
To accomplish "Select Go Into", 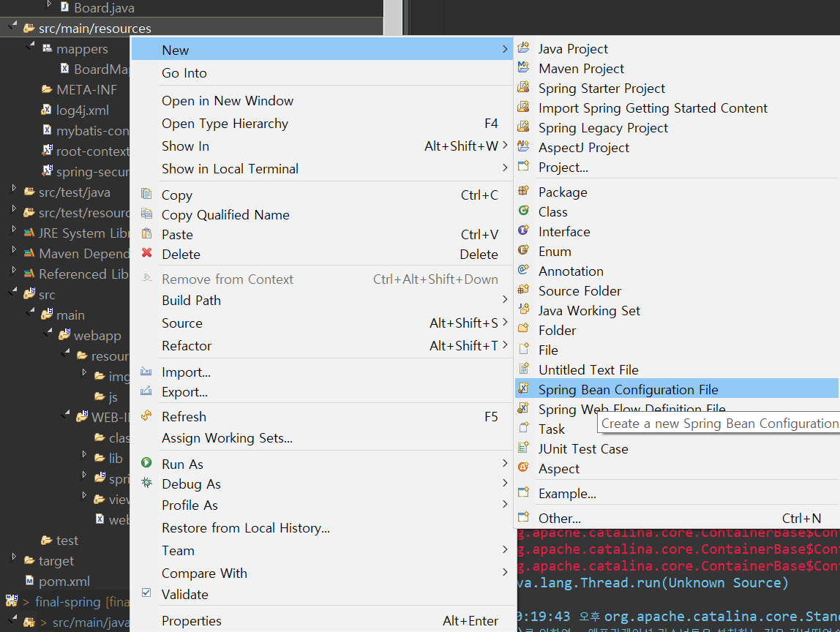I will pyautogui.click(x=322, y=73).
